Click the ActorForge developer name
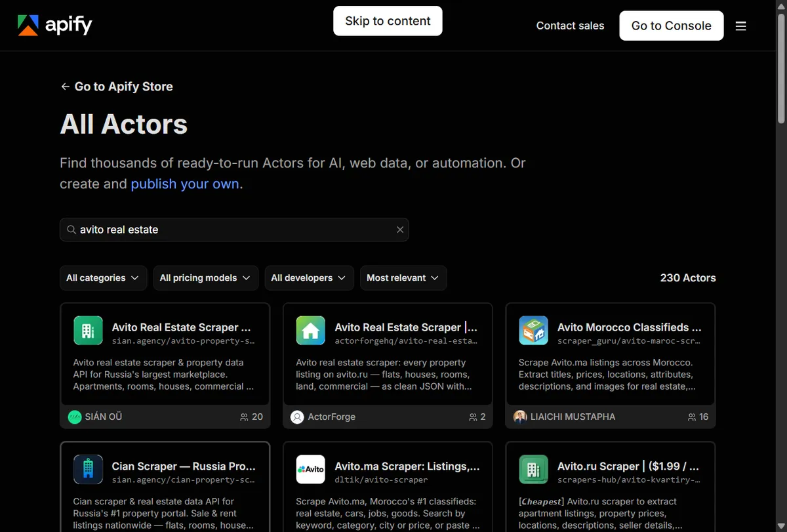The width and height of the screenshot is (787, 532). pyautogui.click(x=331, y=417)
